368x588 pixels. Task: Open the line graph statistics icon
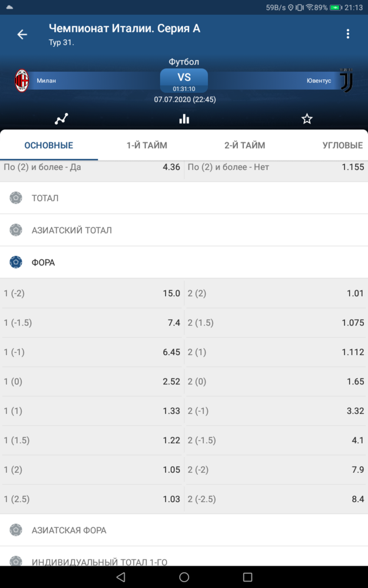tap(61, 119)
